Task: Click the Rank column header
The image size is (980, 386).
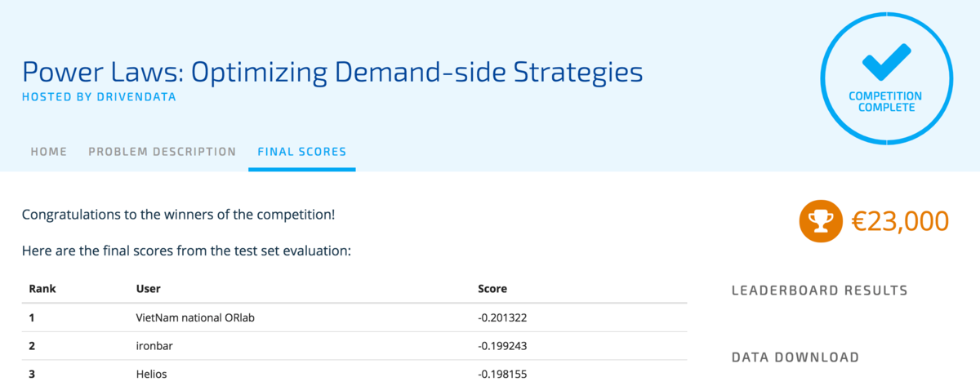Action: pyautogui.click(x=42, y=289)
